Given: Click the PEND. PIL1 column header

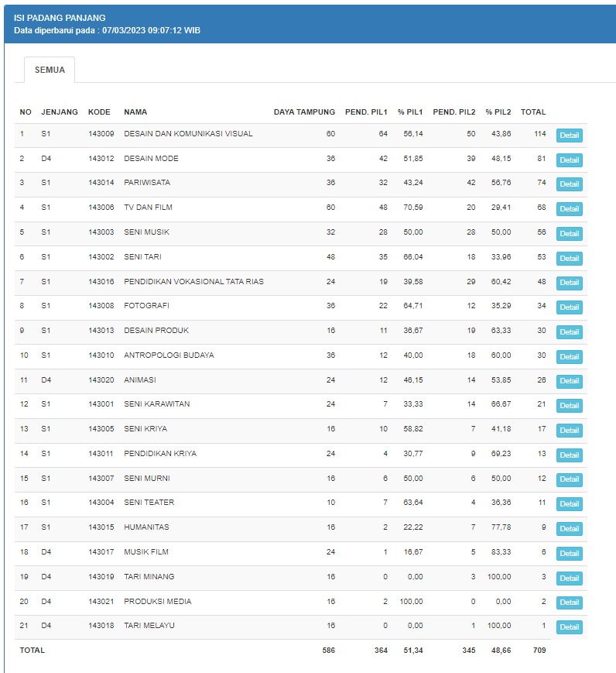Looking at the screenshot, I should [366, 112].
